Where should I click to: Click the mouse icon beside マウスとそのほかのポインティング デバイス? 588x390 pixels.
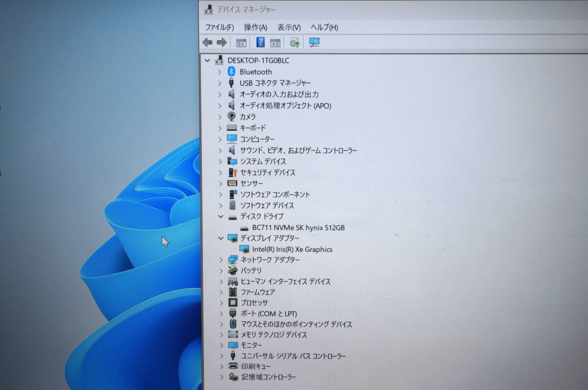coord(233,324)
